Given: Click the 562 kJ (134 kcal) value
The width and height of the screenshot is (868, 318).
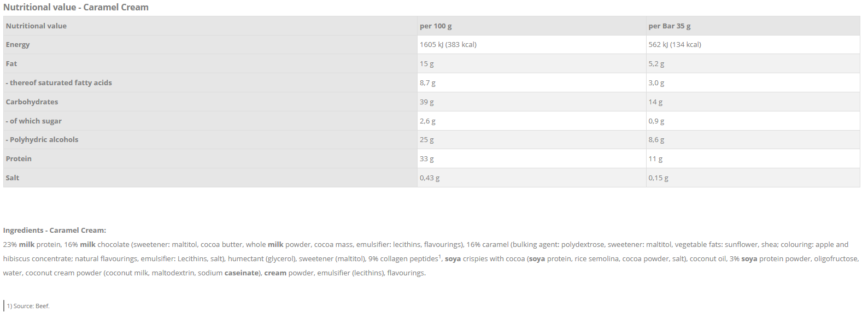Looking at the screenshot, I should pyautogui.click(x=675, y=45).
